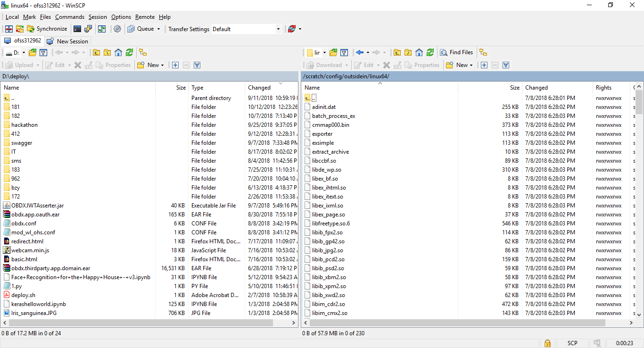644x348 pixels.
Task: Open the Options menu
Action: 121,17
